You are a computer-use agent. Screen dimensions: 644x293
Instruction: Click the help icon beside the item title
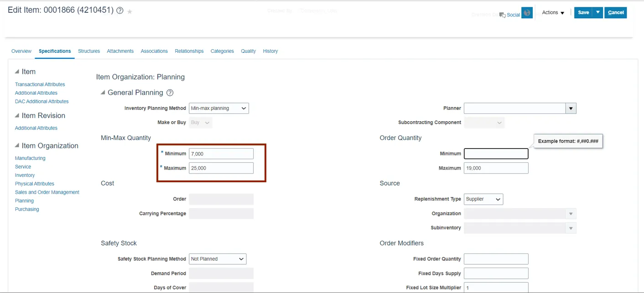pyautogui.click(x=120, y=11)
